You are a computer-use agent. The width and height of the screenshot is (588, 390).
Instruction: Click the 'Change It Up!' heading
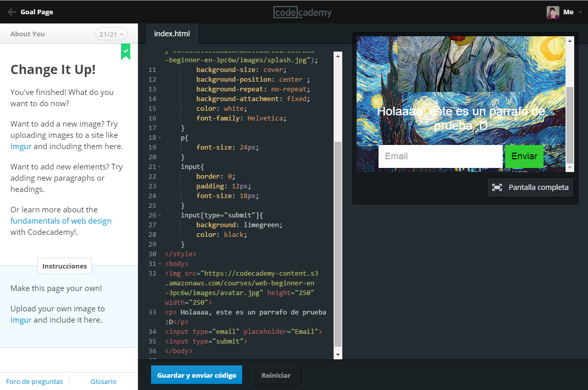(x=53, y=70)
